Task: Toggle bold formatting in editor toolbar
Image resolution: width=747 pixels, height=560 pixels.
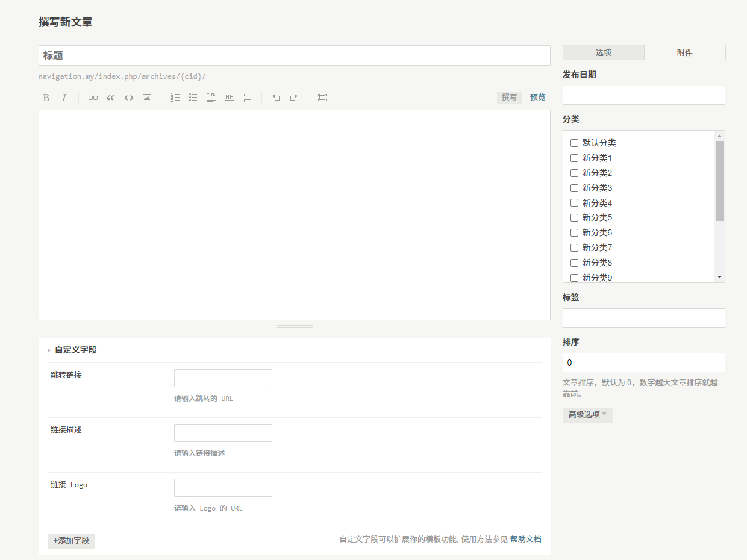Action: (46, 98)
